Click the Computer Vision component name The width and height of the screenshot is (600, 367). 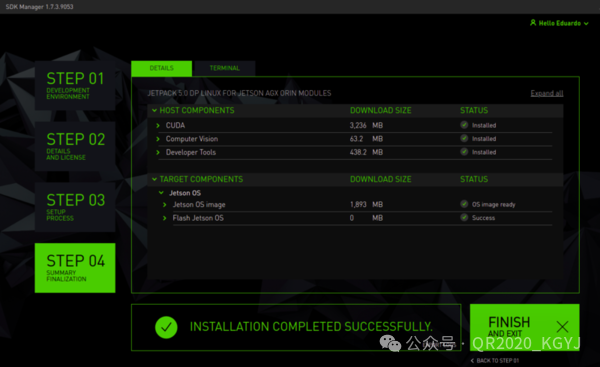click(x=192, y=139)
